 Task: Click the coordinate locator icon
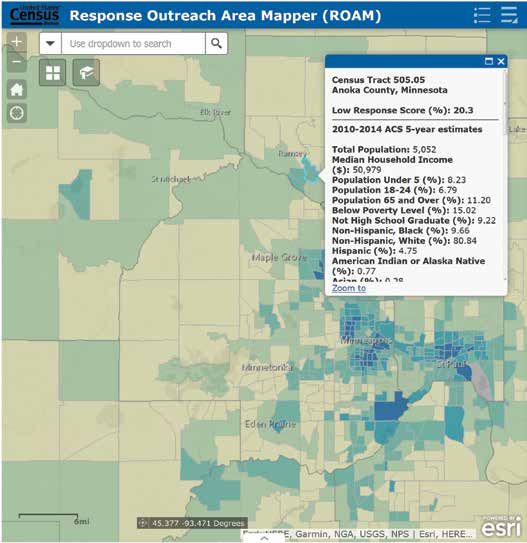[x=143, y=523]
